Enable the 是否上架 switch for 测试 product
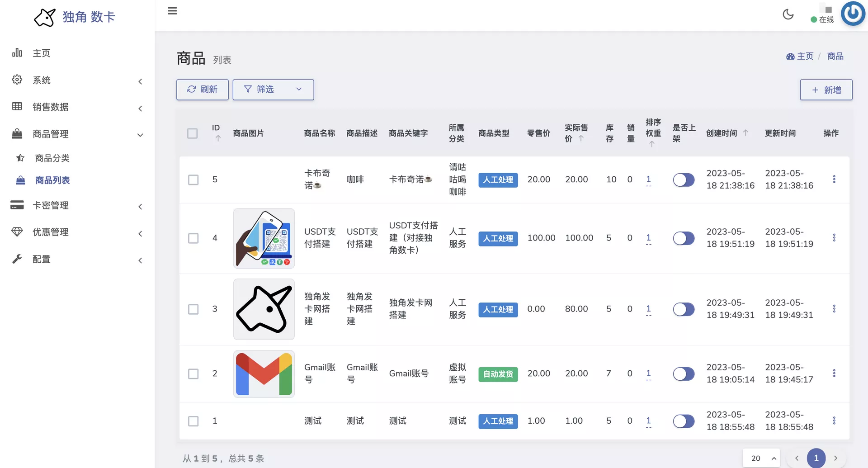This screenshot has height=468, width=868. tap(684, 421)
